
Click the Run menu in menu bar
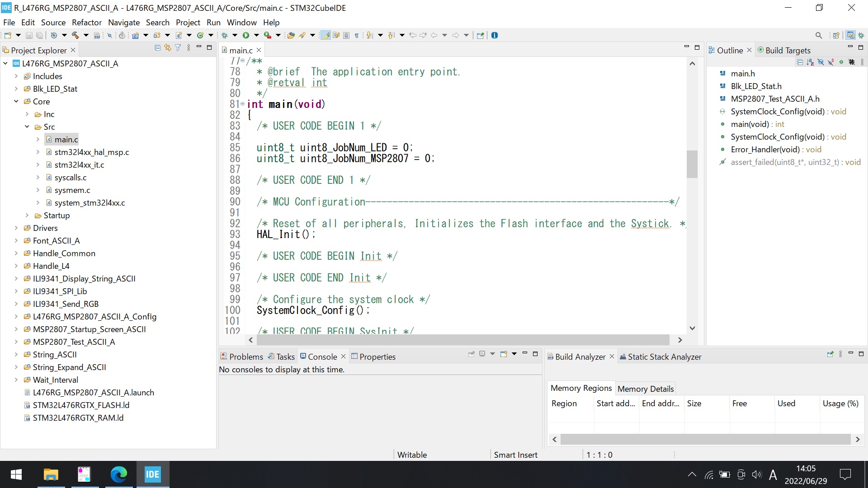coord(213,23)
